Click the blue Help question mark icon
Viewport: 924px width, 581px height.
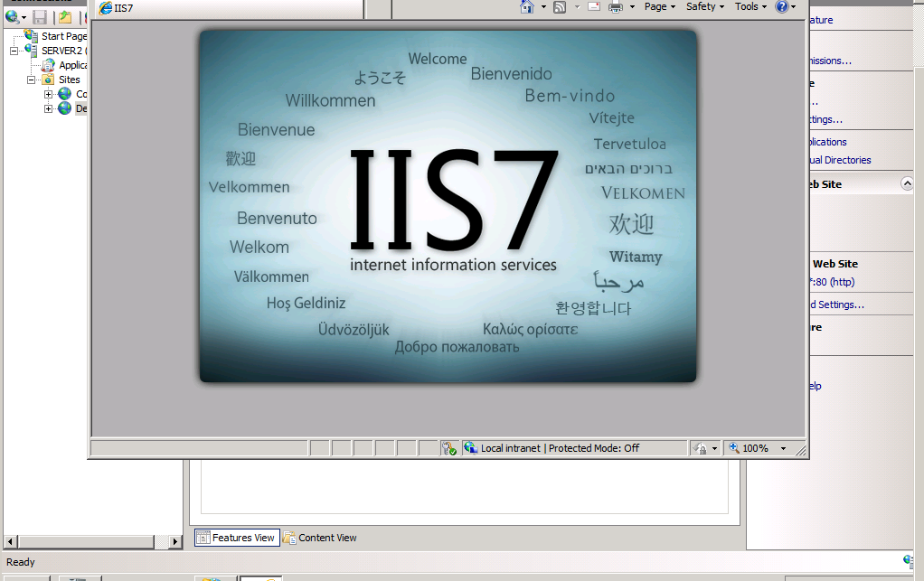(781, 6)
